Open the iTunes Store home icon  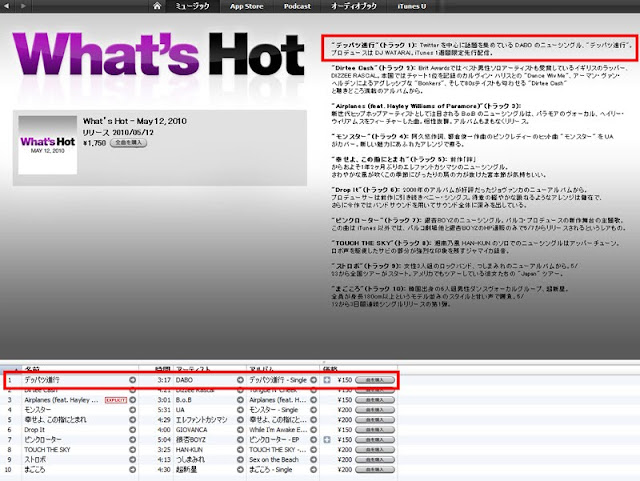157,6
